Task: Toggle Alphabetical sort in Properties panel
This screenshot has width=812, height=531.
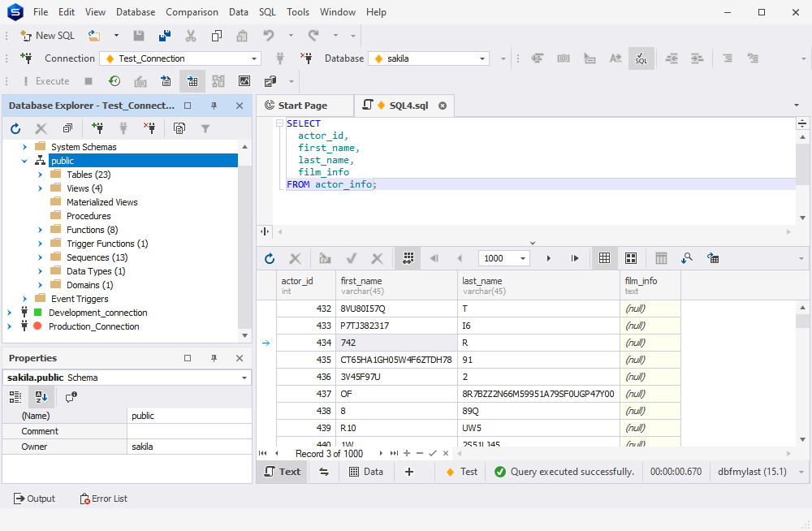Action: [x=41, y=397]
